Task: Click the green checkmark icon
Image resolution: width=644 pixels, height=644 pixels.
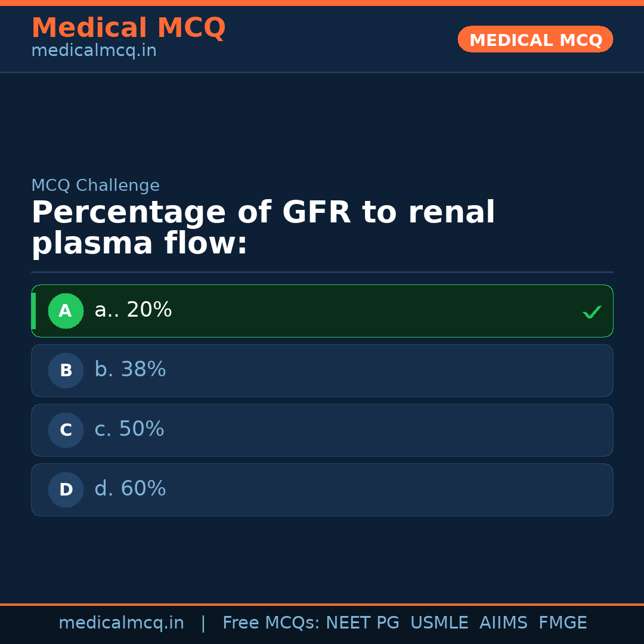Action: pyautogui.click(x=592, y=312)
